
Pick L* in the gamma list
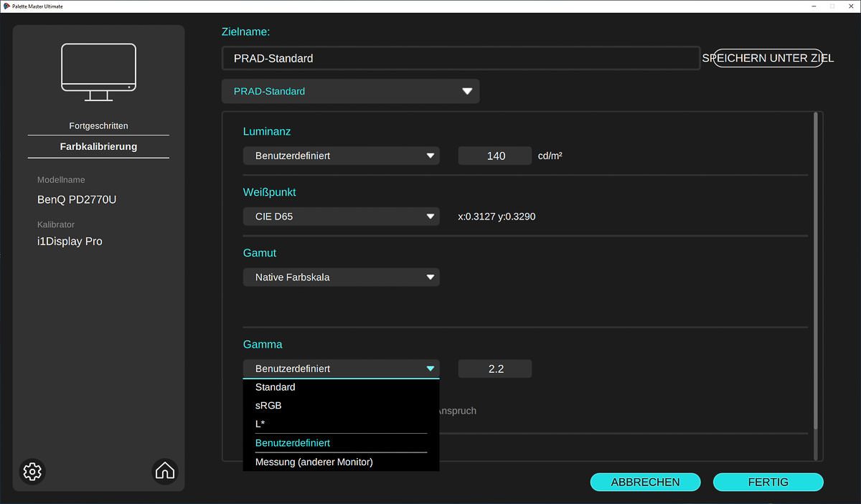[260, 424]
